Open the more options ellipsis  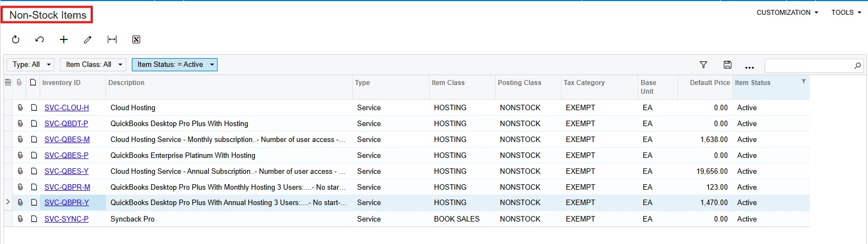[x=749, y=66]
